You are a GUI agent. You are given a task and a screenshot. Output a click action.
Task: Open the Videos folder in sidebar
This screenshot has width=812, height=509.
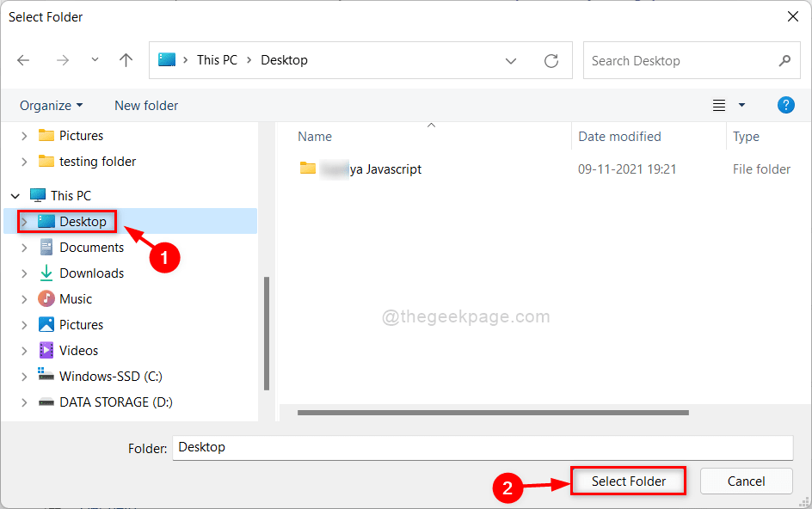(78, 351)
